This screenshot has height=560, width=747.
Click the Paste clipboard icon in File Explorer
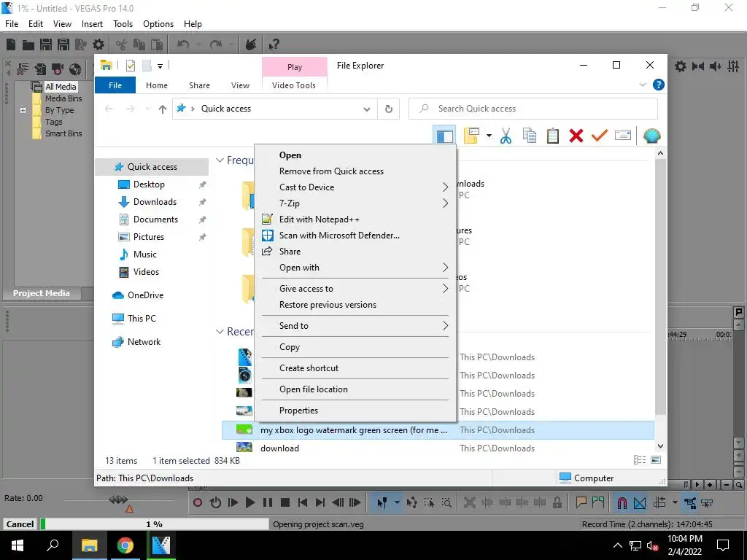(x=553, y=136)
